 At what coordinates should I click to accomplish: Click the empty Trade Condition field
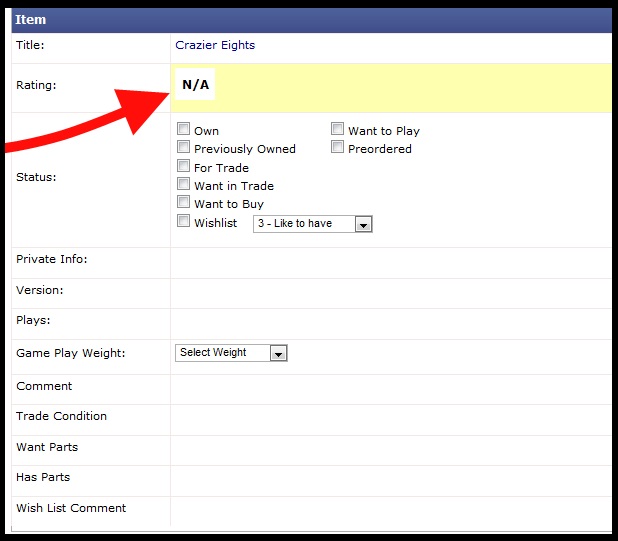coord(390,417)
